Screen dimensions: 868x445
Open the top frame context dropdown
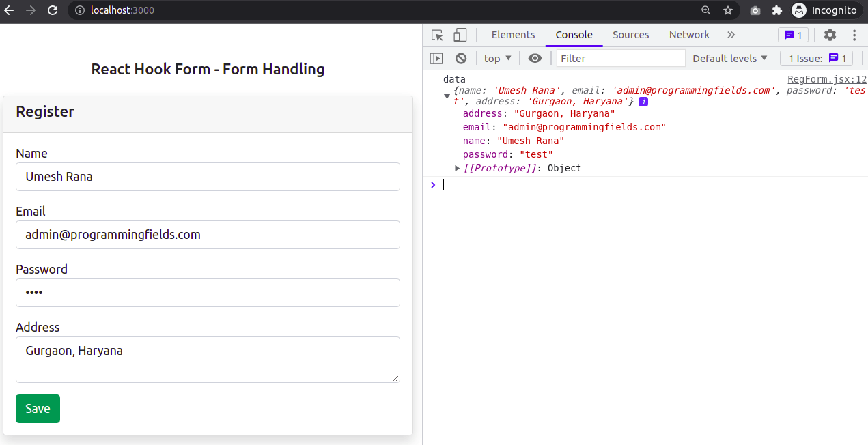496,58
